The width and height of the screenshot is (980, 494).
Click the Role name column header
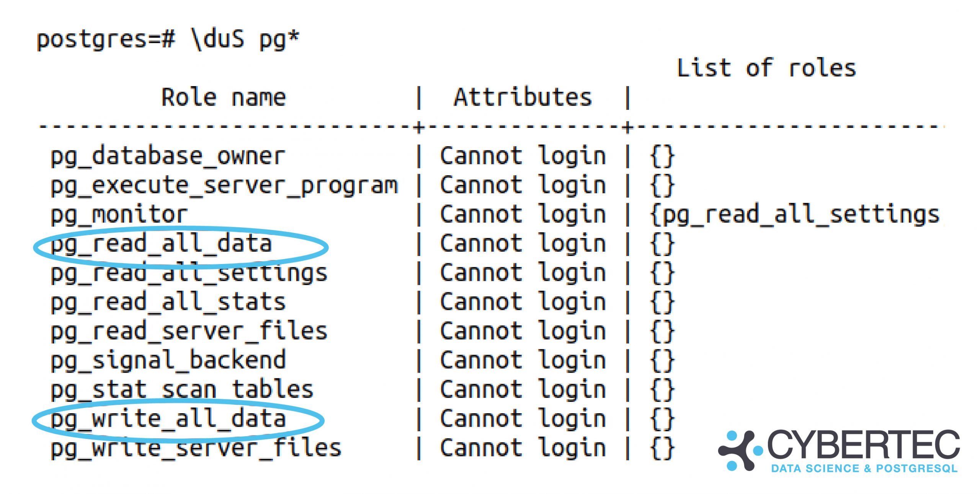click(x=224, y=98)
